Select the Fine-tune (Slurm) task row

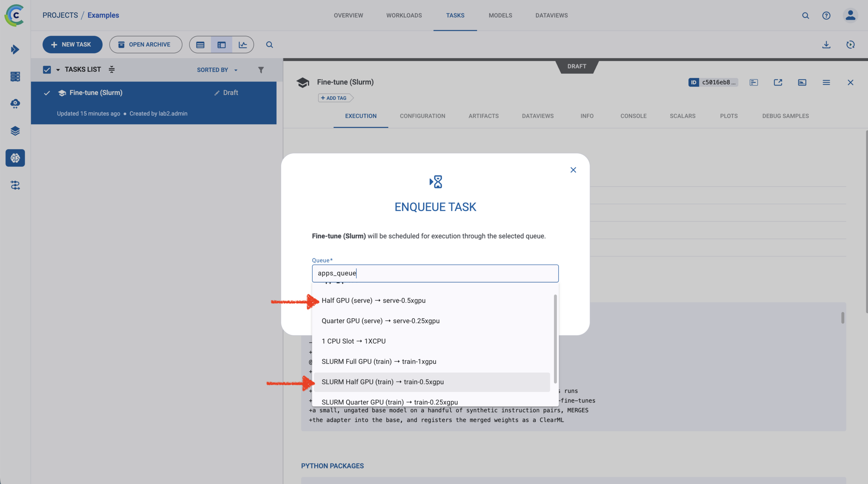pyautogui.click(x=154, y=103)
